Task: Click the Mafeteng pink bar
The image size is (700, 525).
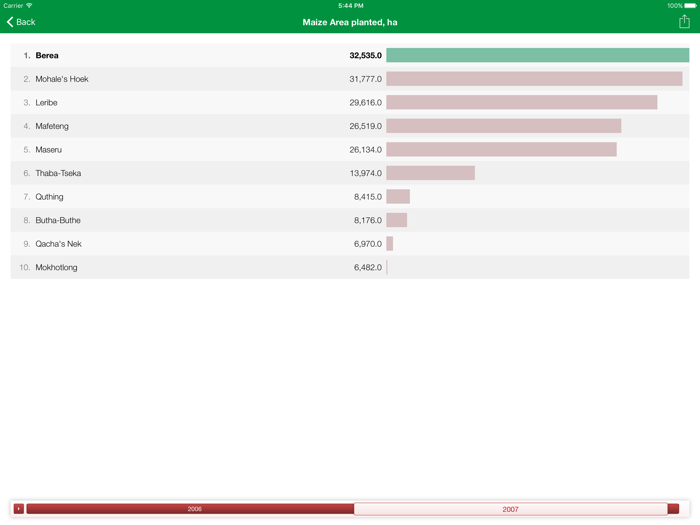Action: 504,126
